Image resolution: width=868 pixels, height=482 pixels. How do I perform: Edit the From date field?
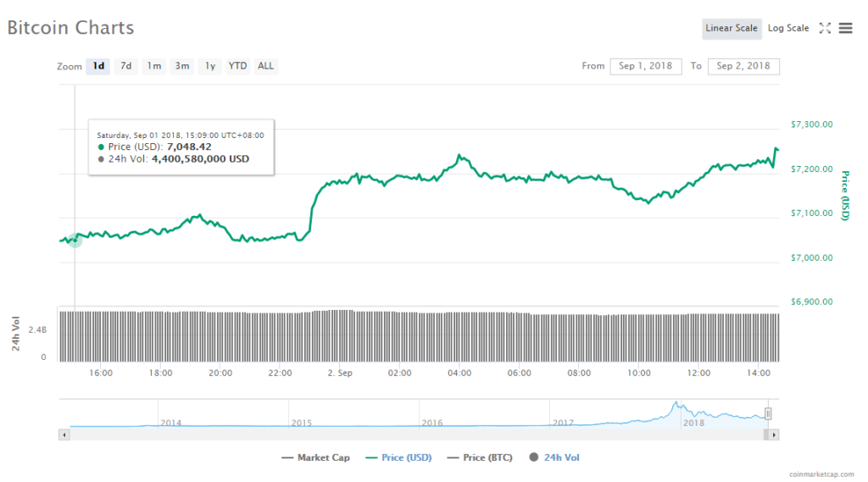tap(645, 66)
